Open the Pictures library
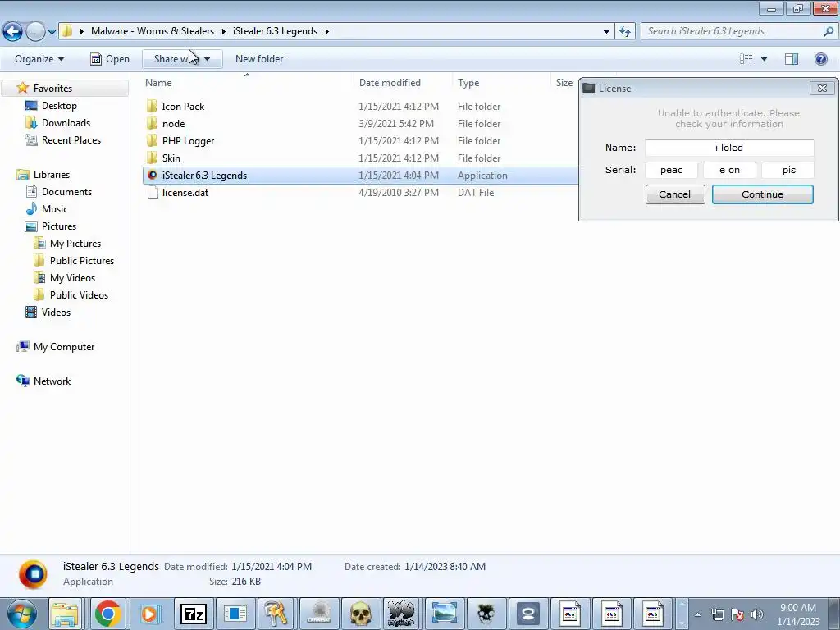840x630 pixels. point(59,226)
